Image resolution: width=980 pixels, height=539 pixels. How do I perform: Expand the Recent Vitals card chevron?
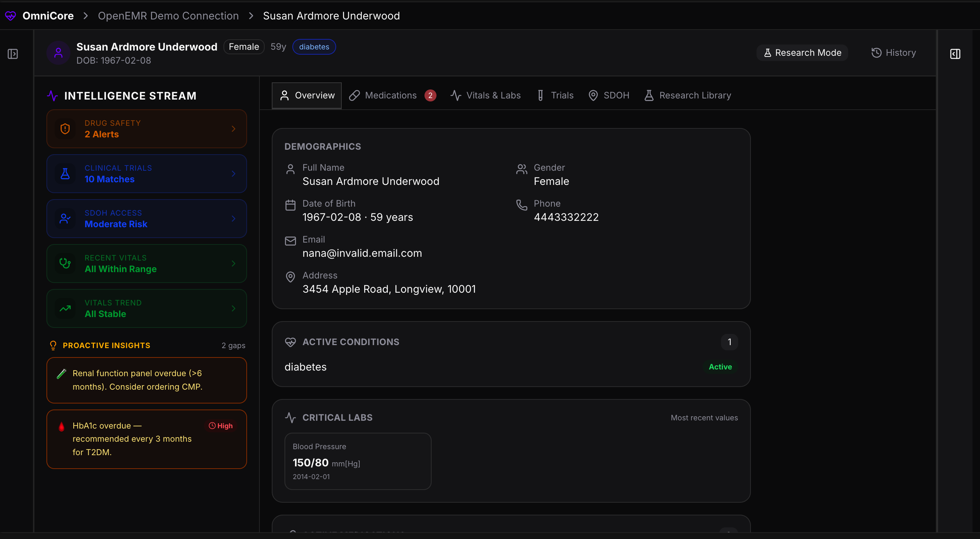tap(234, 264)
